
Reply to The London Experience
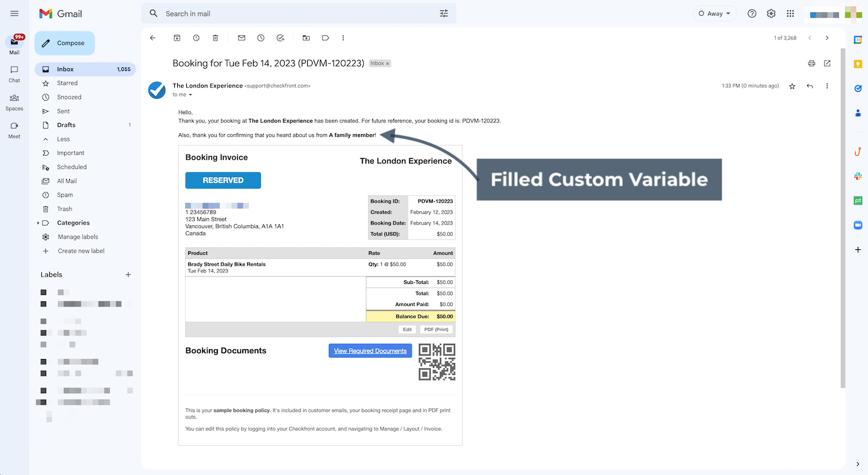(x=810, y=86)
